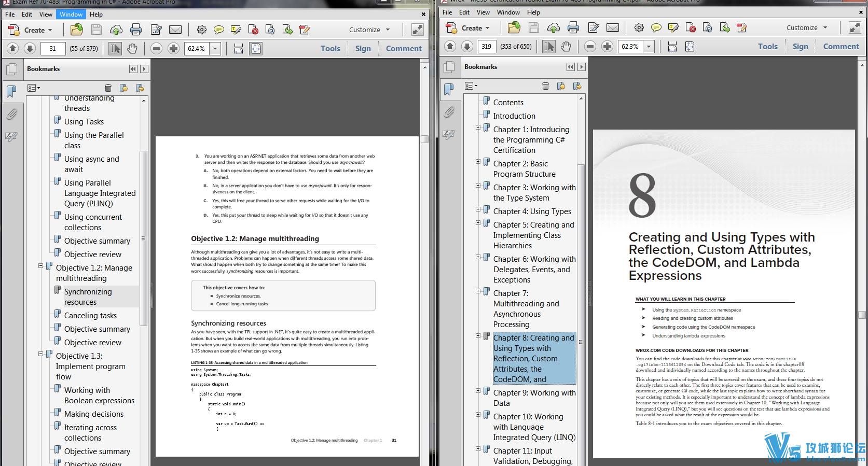Screen dimensions: 868x466
Task: Open Preferences gear icon in right window
Action: [x=639, y=27]
